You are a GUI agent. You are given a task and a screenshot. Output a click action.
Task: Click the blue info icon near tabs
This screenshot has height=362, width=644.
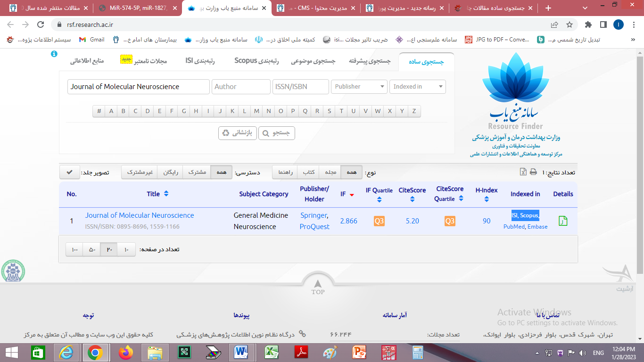tap(54, 54)
